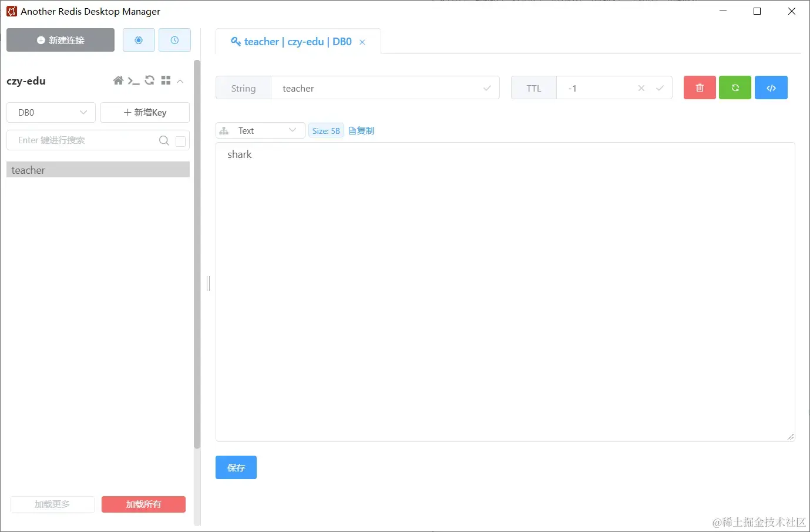Dump command with blue code button

point(771,87)
